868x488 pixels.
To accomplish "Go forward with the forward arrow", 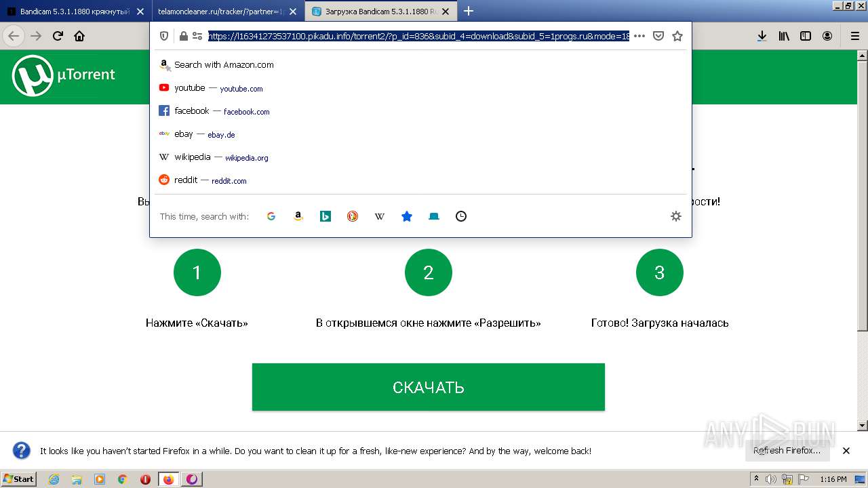I will click(x=36, y=36).
